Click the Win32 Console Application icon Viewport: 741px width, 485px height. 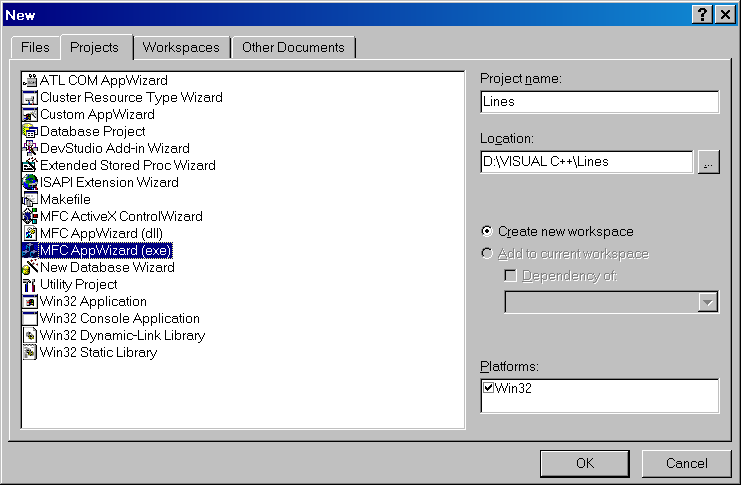point(30,319)
